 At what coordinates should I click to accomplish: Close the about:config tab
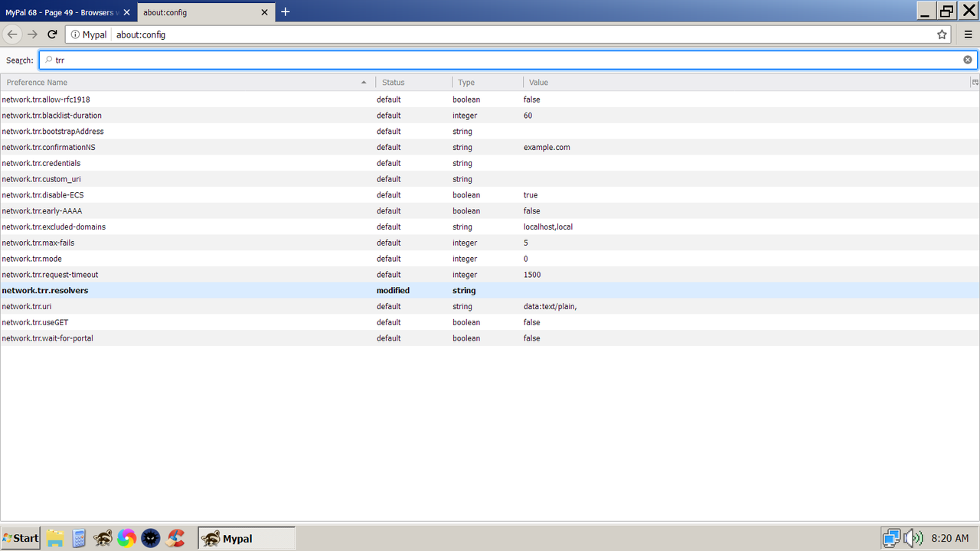point(265,12)
